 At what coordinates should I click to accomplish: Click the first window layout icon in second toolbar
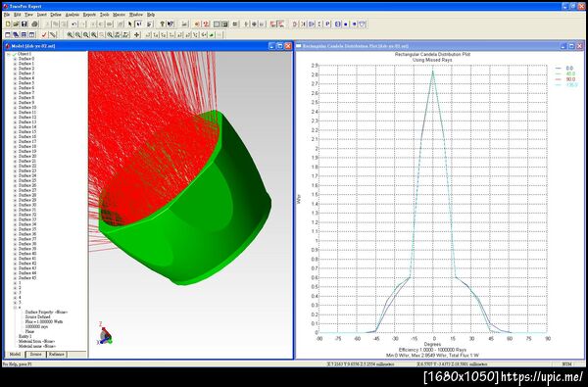(8, 35)
